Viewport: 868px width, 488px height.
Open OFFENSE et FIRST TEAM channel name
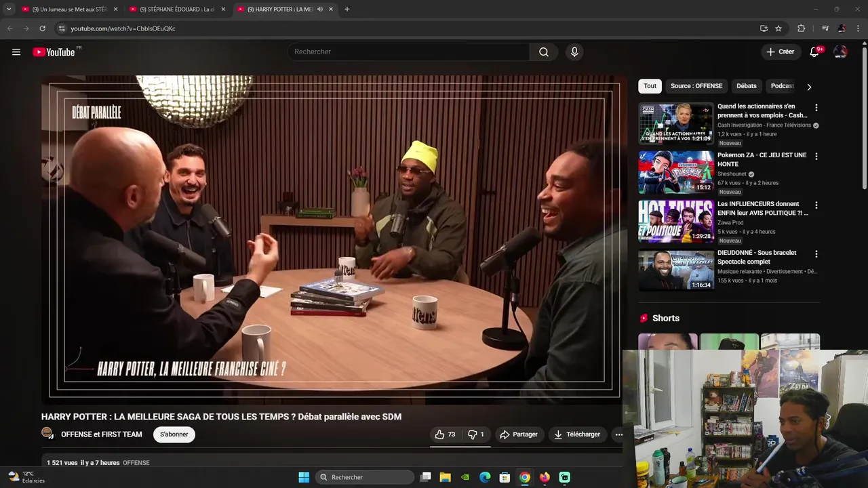(102, 434)
